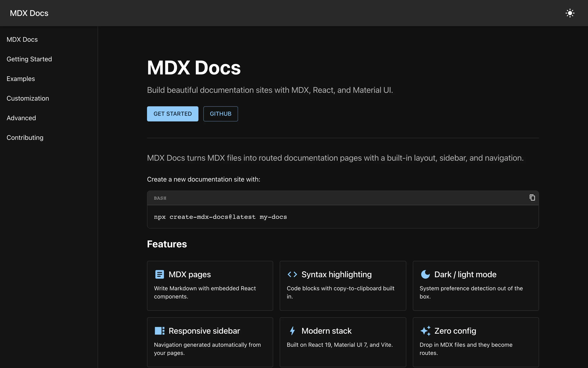
Task: Click the Zero config card heading
Action: tap(455, 331)
